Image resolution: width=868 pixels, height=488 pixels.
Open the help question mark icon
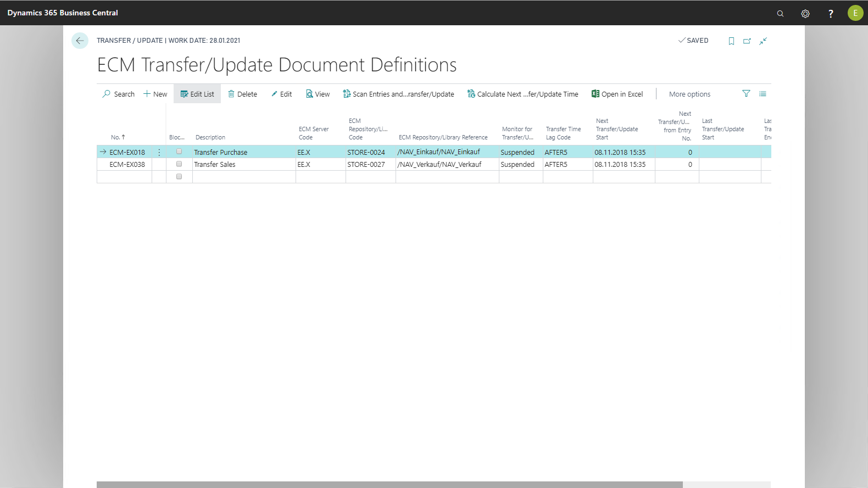(831, 13)
